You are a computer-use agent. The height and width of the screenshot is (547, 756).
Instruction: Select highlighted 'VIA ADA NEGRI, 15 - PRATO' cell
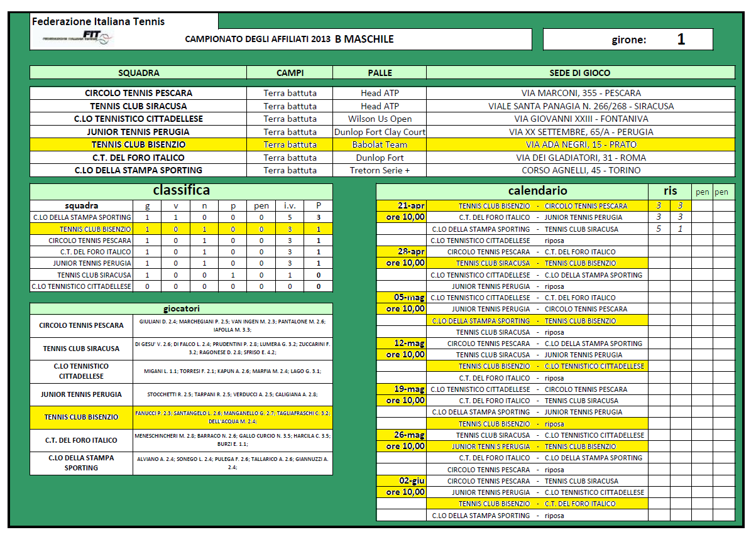[x=581, y=144]
